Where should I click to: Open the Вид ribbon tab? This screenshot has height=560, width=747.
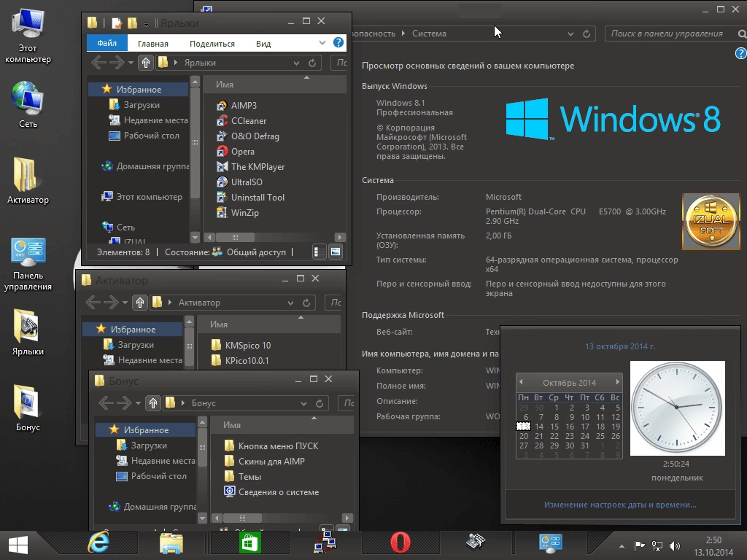(263, 43)
